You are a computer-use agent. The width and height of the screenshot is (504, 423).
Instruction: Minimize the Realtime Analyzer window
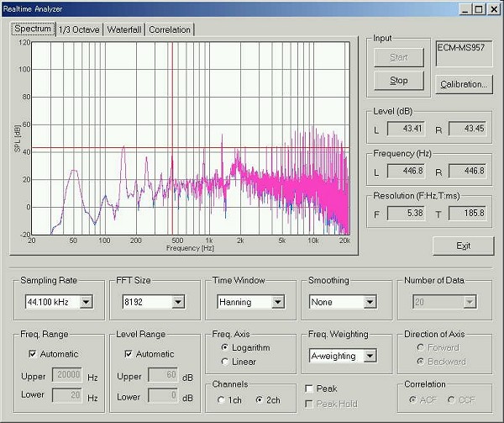465,9
